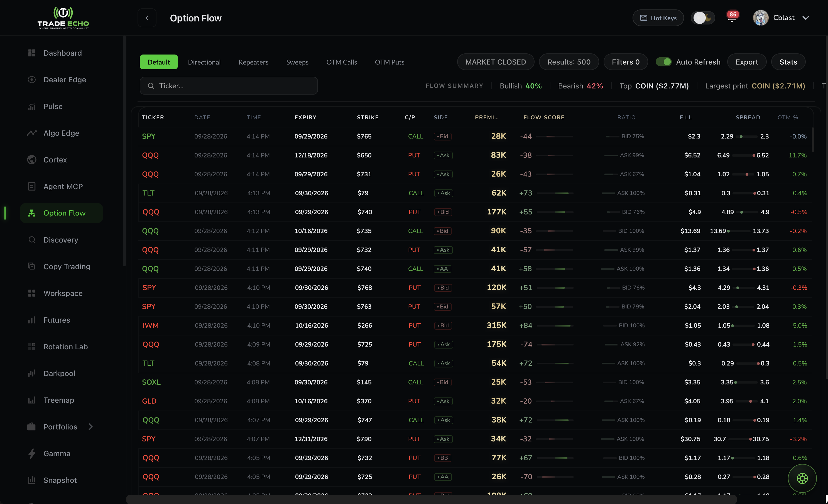Select the Darkpool candlestick icon

tap(31, 373)
